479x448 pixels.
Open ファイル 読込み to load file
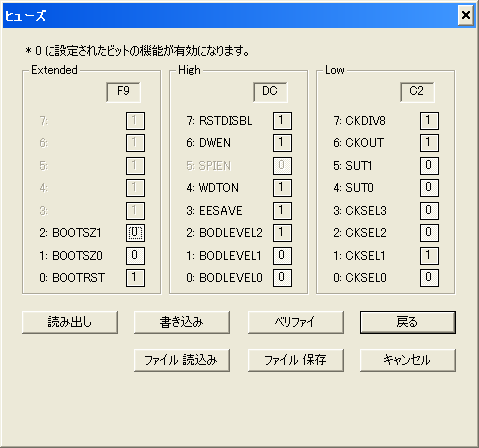point(182,360)
